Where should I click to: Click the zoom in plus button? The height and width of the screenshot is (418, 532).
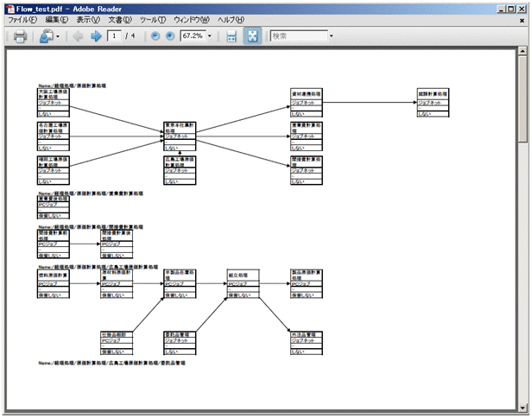[x=170, y=37]
